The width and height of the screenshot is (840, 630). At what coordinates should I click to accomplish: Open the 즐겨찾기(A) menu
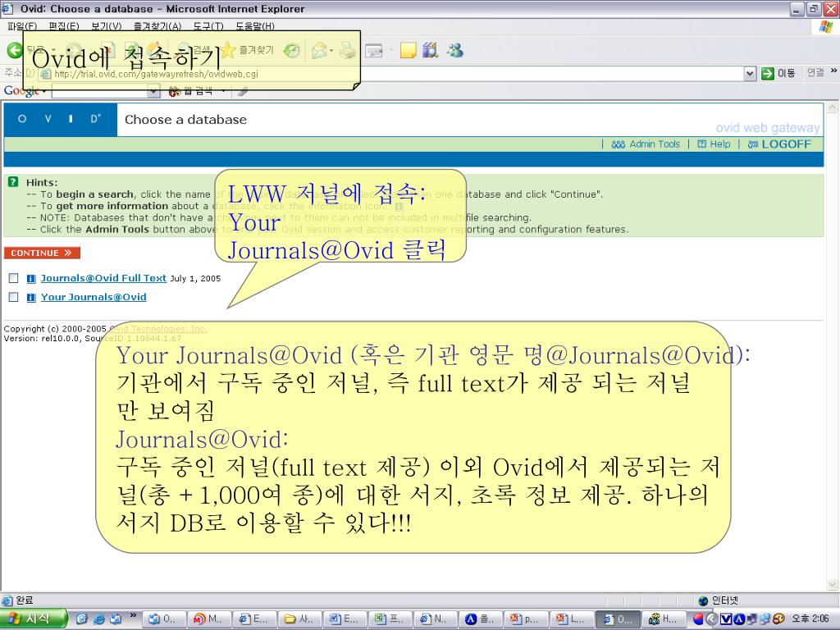tap(157, 25)
